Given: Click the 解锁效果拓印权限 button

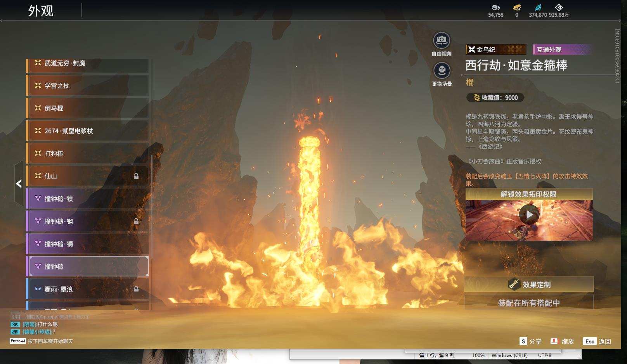Looking at the screenshot, I should click(529, 194).
